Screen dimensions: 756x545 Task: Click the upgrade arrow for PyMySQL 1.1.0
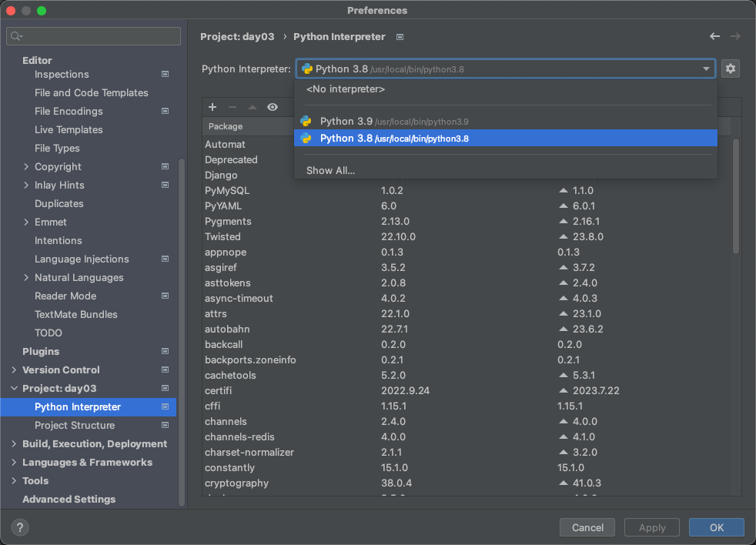[563, 190]
